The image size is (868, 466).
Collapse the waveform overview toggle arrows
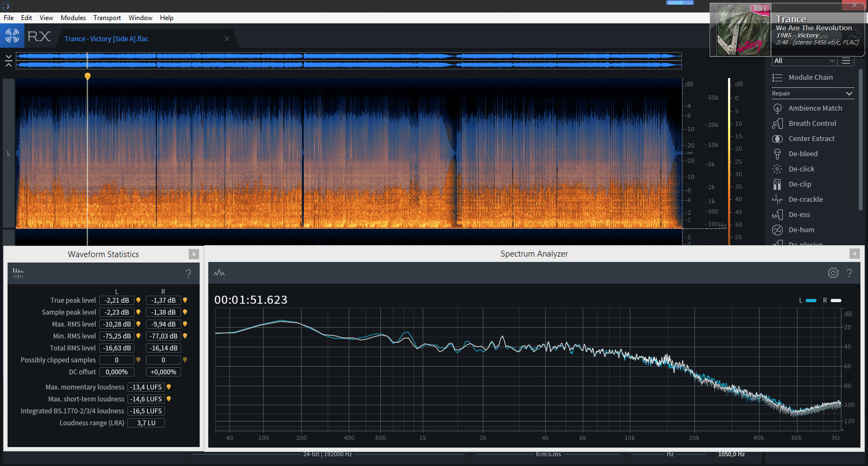[x=9, y=61]
